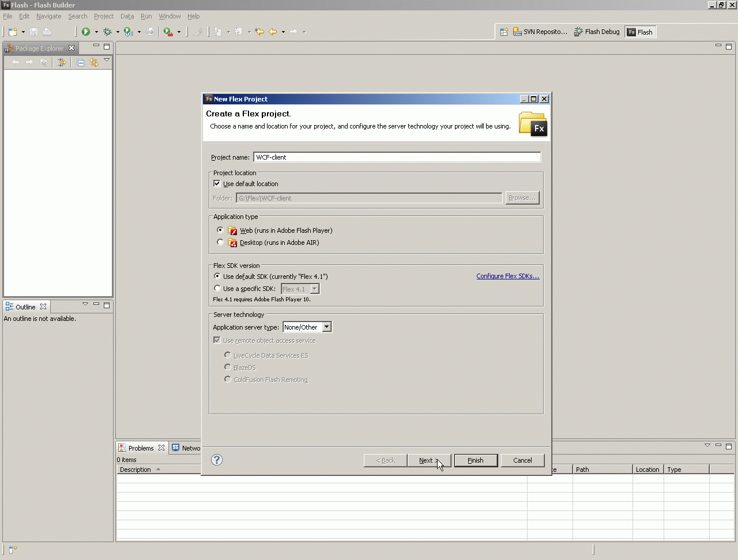738x560 pixels.
Task: Open the Profile dropdown arrow
Action: 139,32
